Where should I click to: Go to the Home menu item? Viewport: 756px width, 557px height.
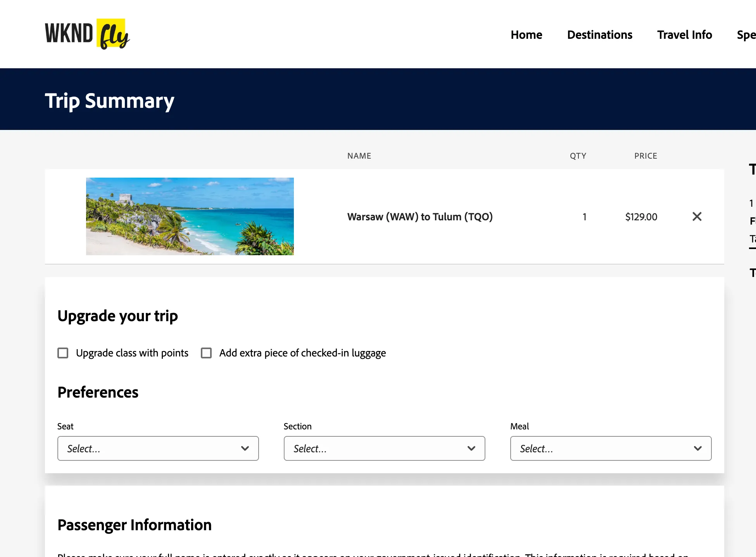(526, 35)
